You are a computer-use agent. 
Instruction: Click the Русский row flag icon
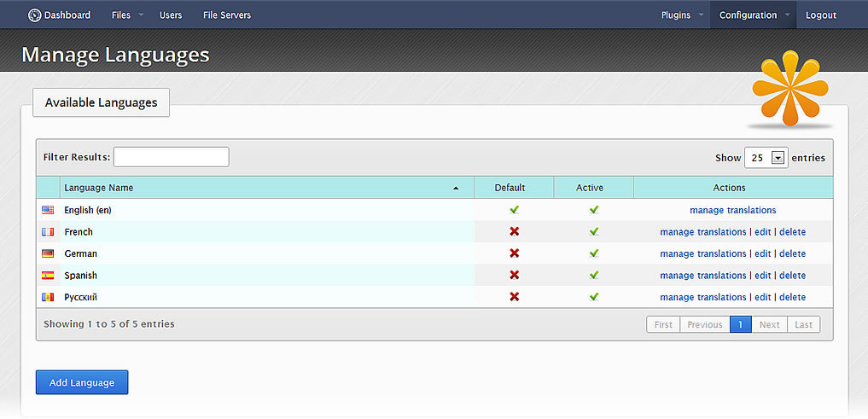[48, 297]
